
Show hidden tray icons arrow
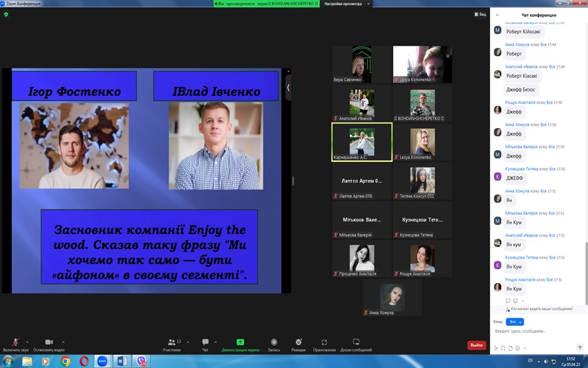(x=539, y=361)
